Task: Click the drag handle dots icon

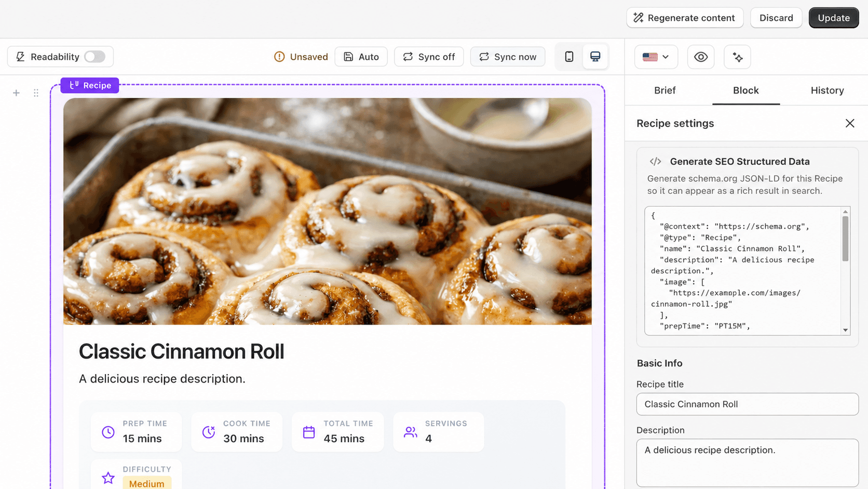Action: (x=36, y=93)
